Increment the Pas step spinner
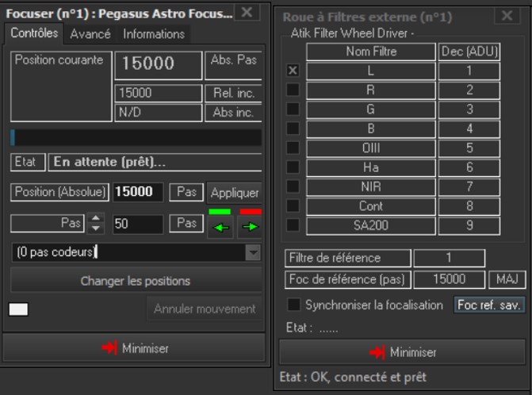 96,219
